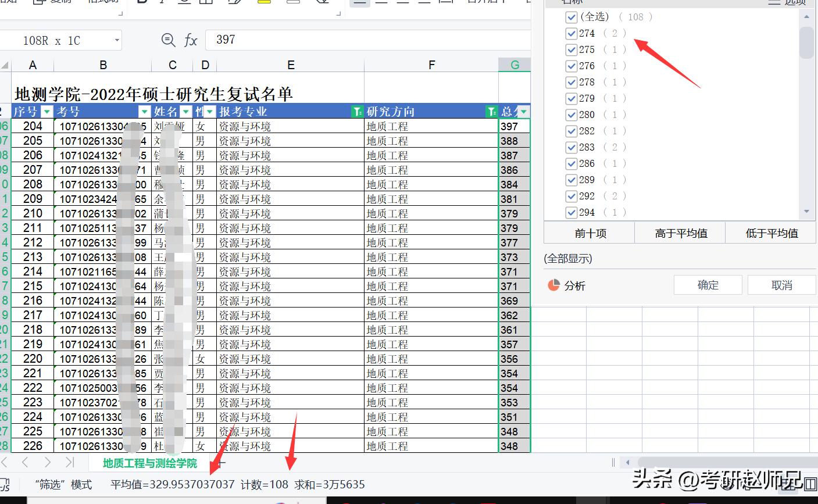Uncheck the (全选) select-all checkbox

click(x=571, y=17)
